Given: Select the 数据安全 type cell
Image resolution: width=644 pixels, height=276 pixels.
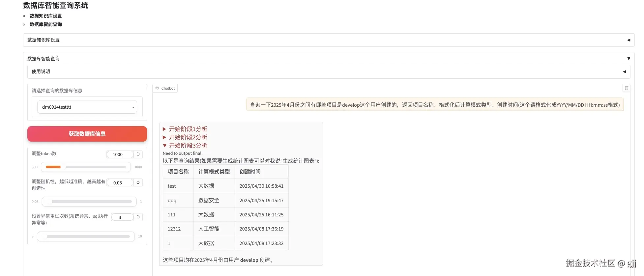Looking at the screenshot, I should point(214,200).
